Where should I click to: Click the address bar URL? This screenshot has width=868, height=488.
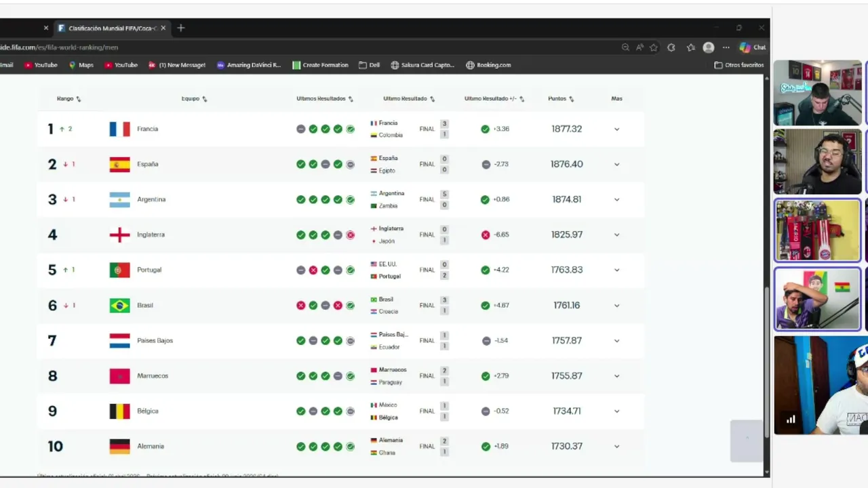[x=60, y=47]
